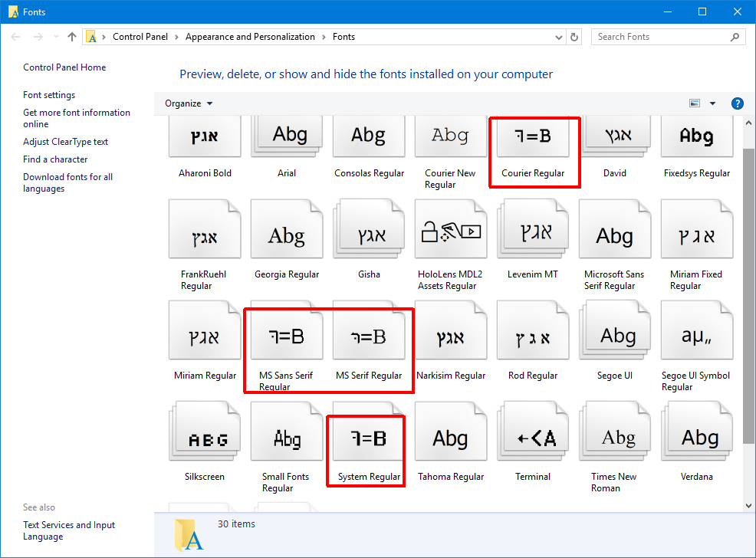
Task: Select the MS Sans Serif Regular icon
Action: pyautogui.click(x=287, y=330)
